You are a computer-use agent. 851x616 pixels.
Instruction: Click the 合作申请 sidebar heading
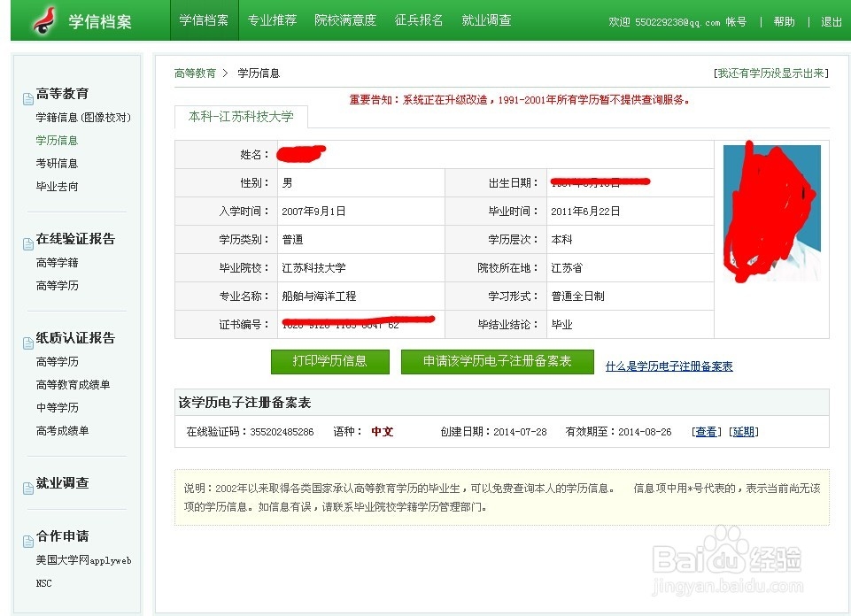(x=62, y=536)
